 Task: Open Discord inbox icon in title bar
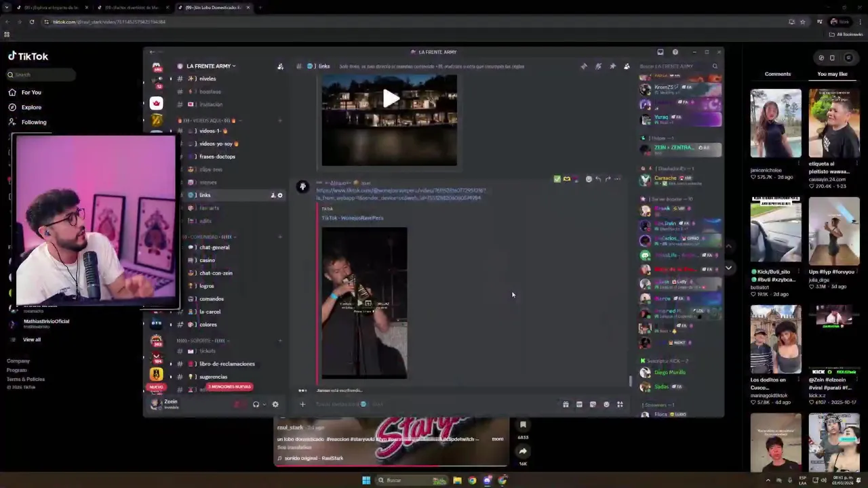point(660,52)
